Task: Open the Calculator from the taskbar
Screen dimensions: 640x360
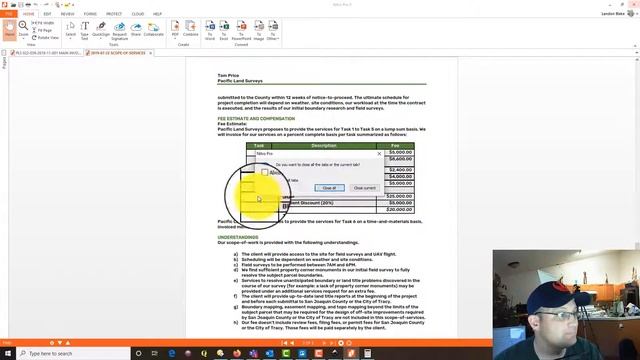Action: click(x=367, y=353)
